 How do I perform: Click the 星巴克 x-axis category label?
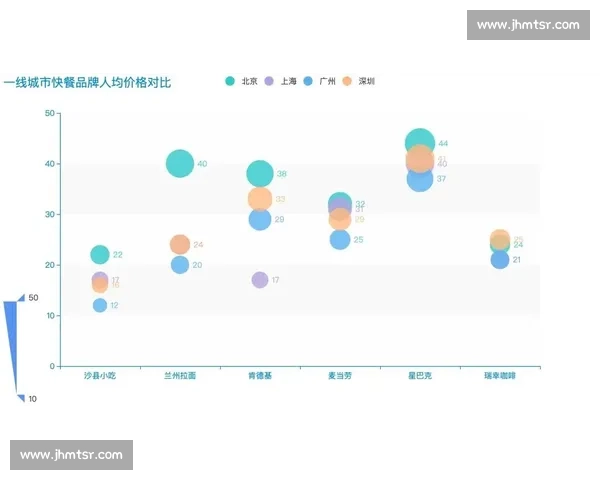pos(420,376)
